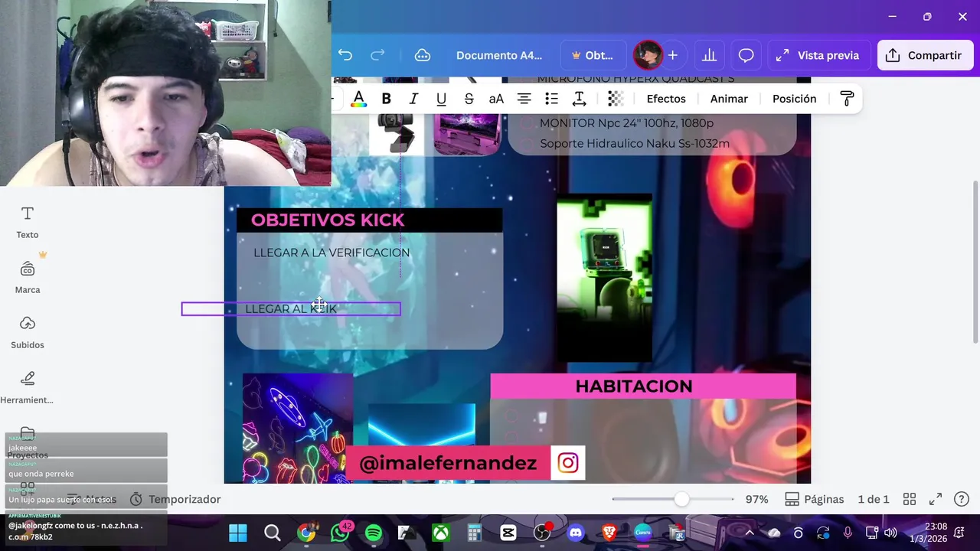This screenshot has width=980, height=551.
Task: Open Spotify from the taskbar
Action: 374,533
